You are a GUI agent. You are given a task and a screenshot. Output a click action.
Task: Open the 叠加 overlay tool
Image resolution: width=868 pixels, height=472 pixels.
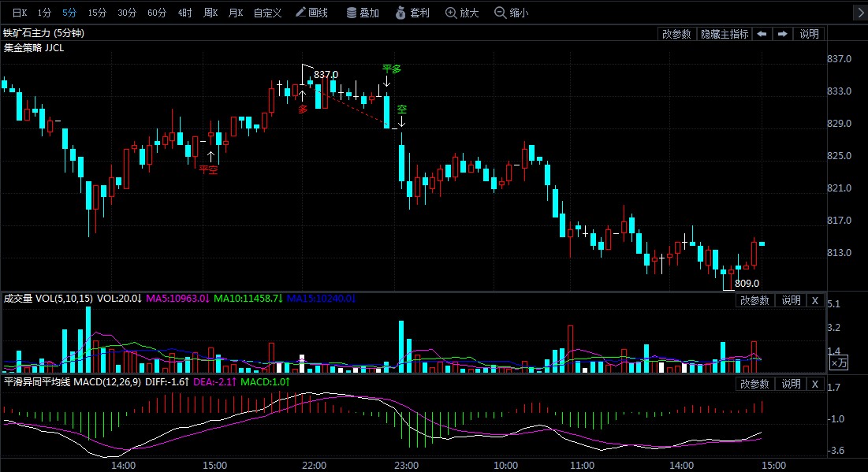[363, 13]
